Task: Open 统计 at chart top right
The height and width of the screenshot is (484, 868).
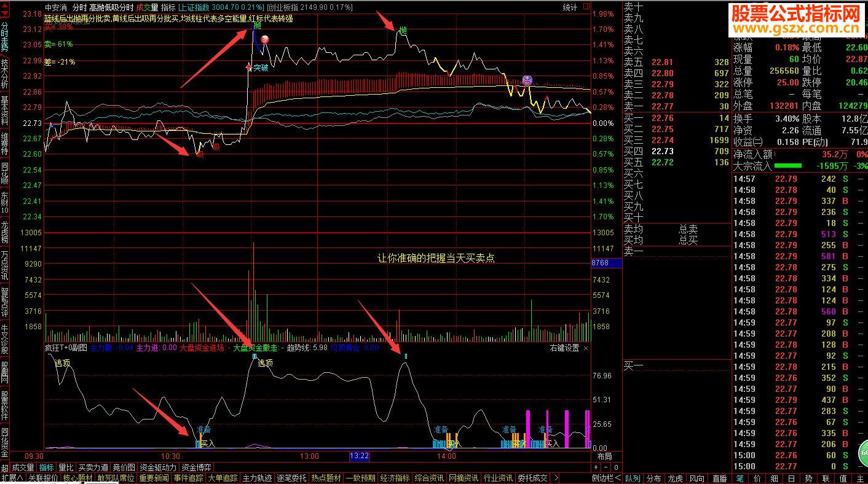Action: pos(570,7)
